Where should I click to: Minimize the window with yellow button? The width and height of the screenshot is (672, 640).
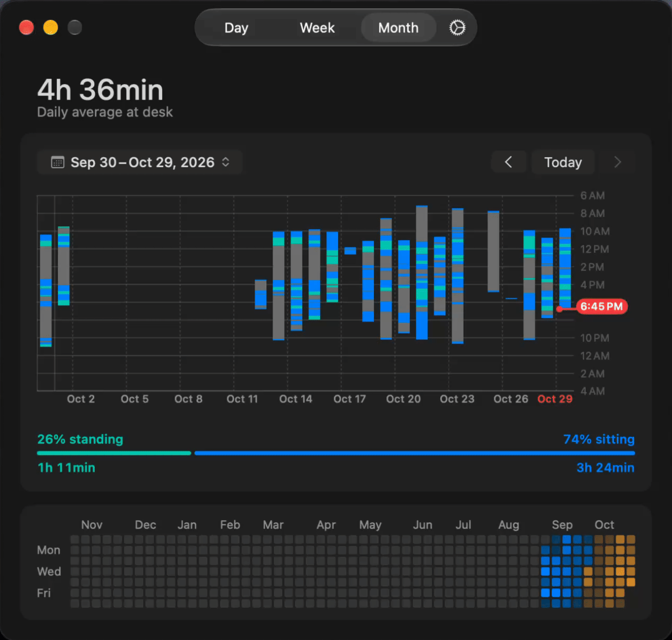point(51,27)
